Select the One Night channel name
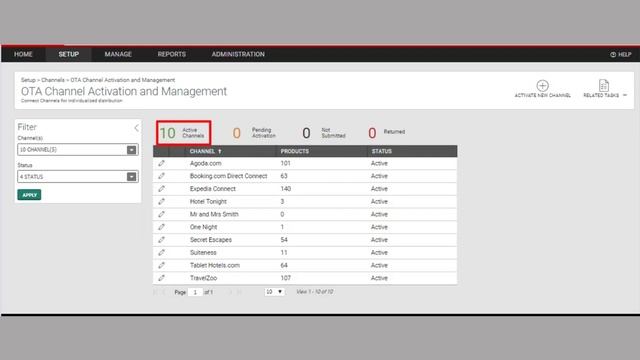This screenshot has height=360, width=640. [203, 227]
